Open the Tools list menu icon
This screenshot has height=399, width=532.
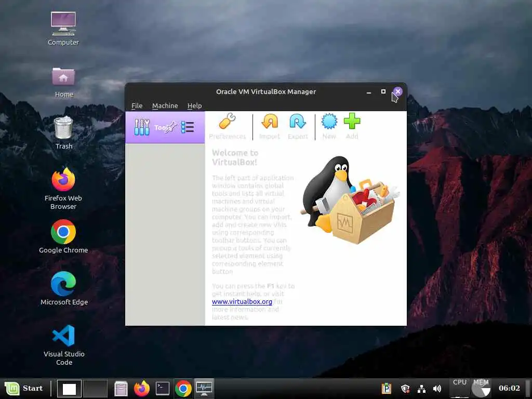(187, 127)
